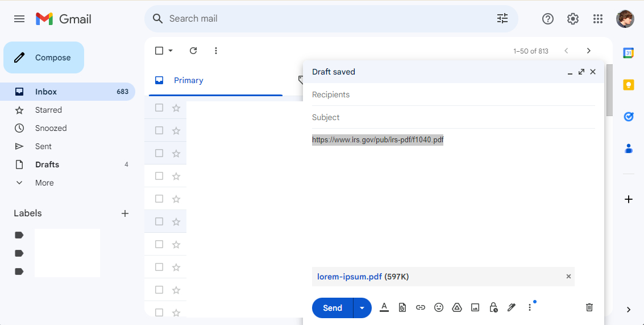Get add-ons plus icon in side panel

point(629,200)
